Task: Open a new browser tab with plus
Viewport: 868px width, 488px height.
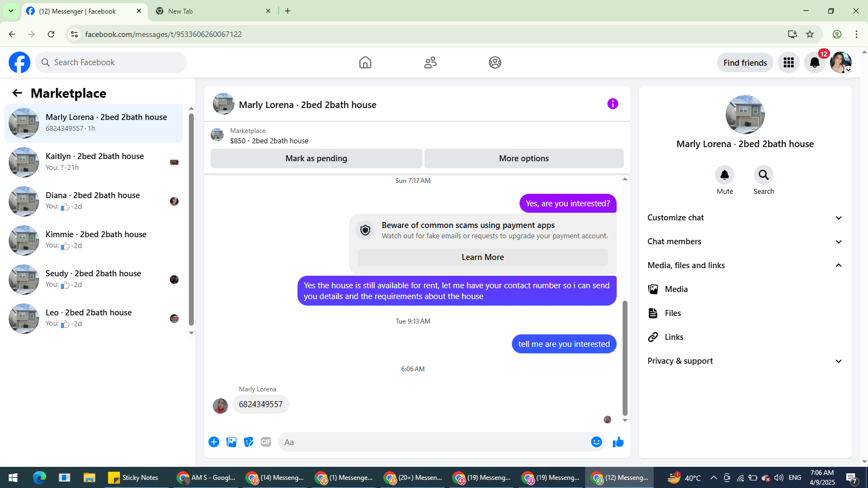Action: click(288, 11)
